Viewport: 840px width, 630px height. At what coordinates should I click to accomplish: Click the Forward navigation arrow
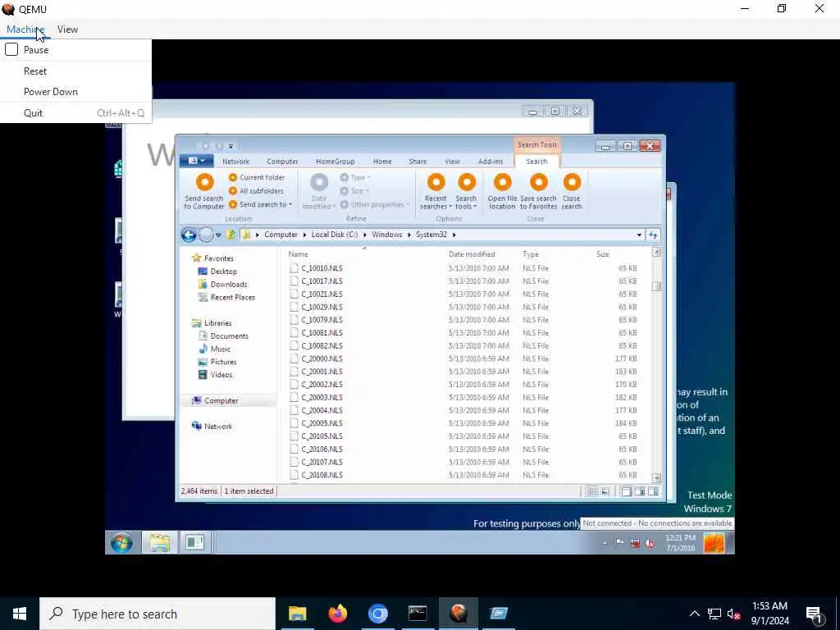point(206,235)
